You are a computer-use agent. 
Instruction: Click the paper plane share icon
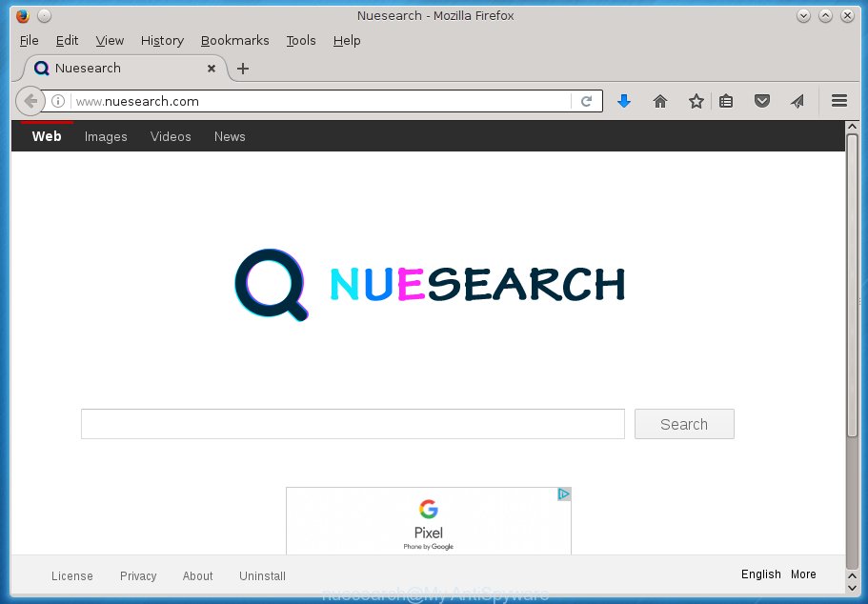point(797,101)
